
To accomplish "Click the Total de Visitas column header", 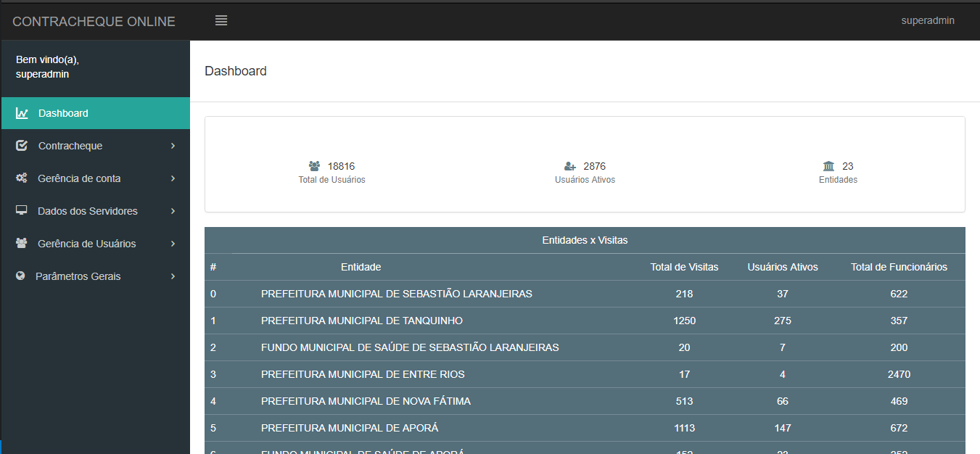I will [x=684, y=267].
